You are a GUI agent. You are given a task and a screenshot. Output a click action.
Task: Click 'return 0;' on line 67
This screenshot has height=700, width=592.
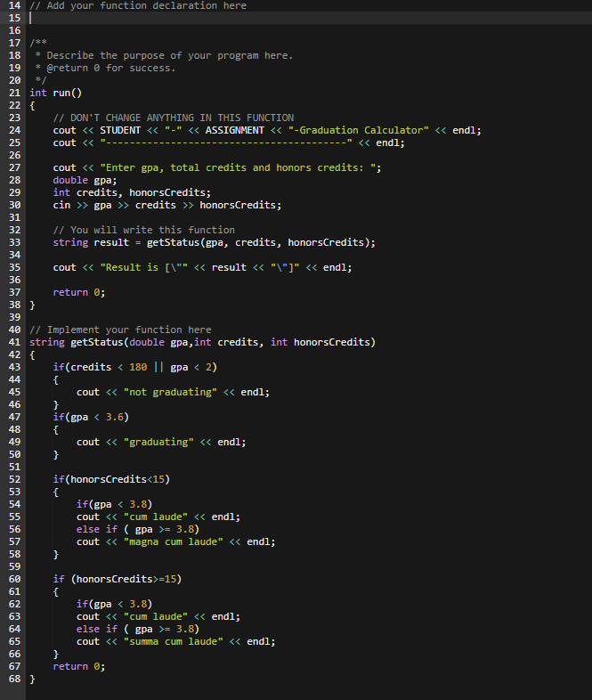click(79, 666)
